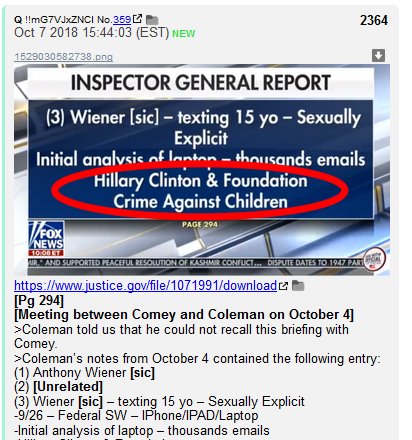Click the Fox News logo in image
This screenshot has height=440, width=412.
point(46,238)
